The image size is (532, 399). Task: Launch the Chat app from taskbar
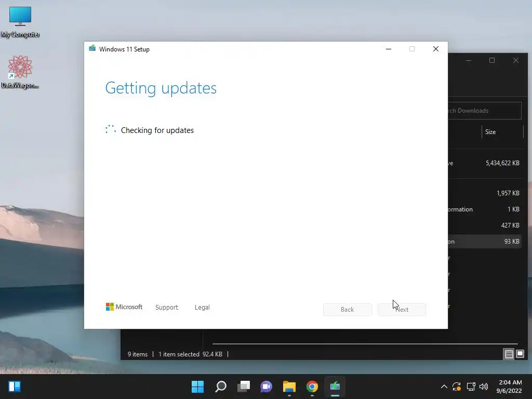click(x=266, y=386)
